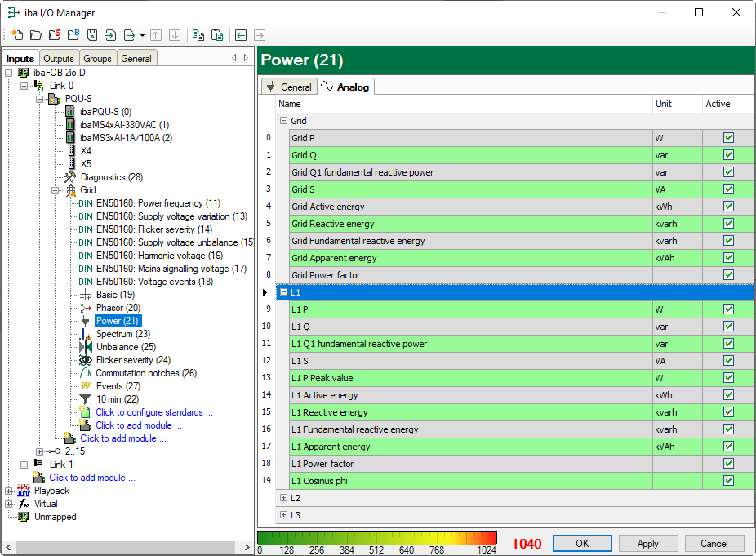Toggle Active checkbox for L1 Power factor

(728, 464)
